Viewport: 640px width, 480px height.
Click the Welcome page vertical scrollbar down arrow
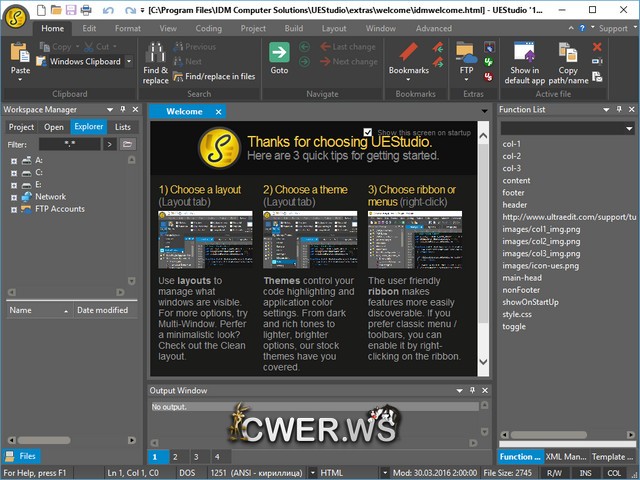click(x=483, y=362)
